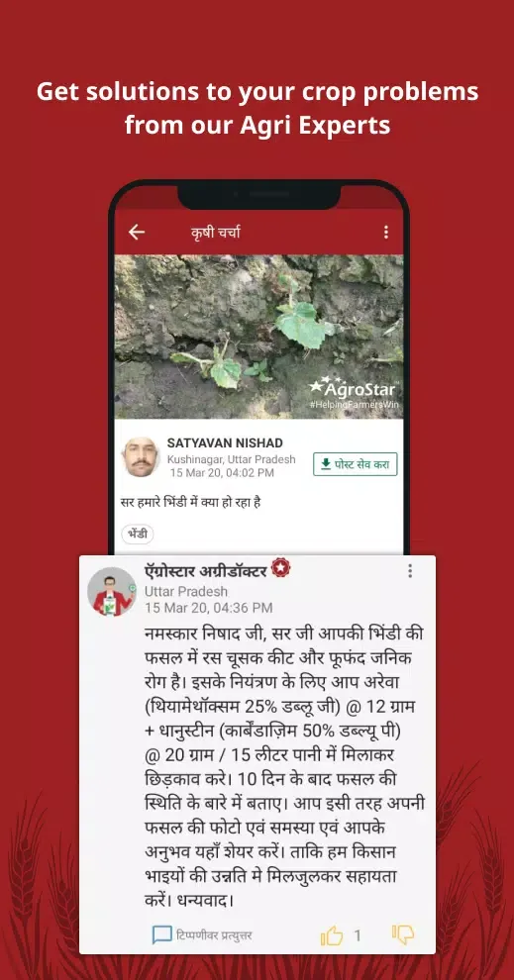Like the AgriDoctor reply with thumbs up

point(332,935)
